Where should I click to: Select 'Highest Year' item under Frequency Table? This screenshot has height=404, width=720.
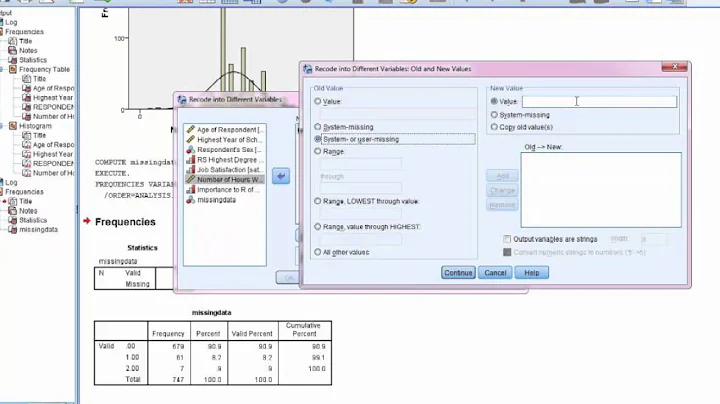[53, 98]
